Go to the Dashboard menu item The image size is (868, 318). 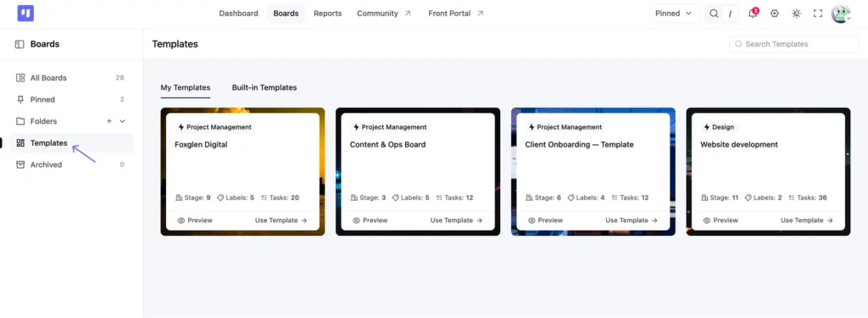tap(238, 14)
